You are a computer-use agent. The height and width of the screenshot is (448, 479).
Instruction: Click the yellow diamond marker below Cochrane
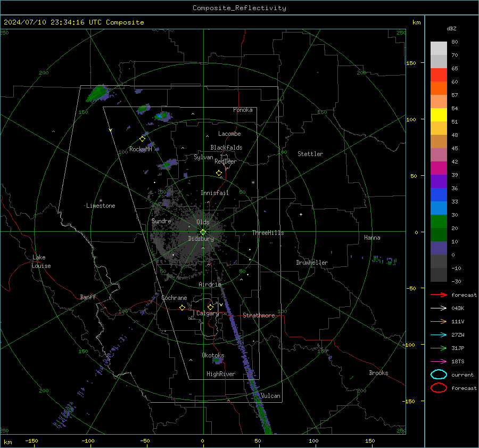click(x=183, y=307)
